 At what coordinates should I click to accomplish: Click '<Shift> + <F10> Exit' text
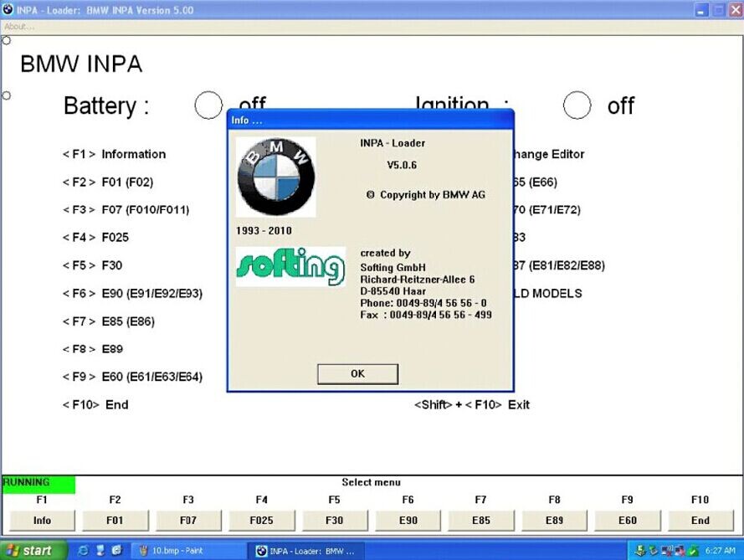pos(472,405)
